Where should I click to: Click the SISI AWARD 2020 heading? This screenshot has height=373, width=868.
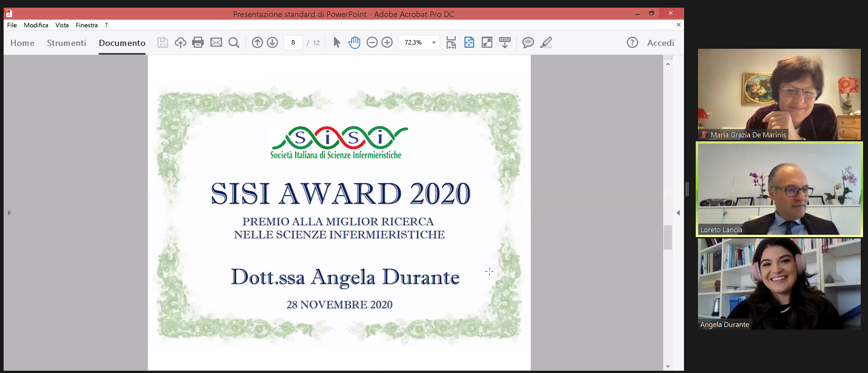pos(341,194)
